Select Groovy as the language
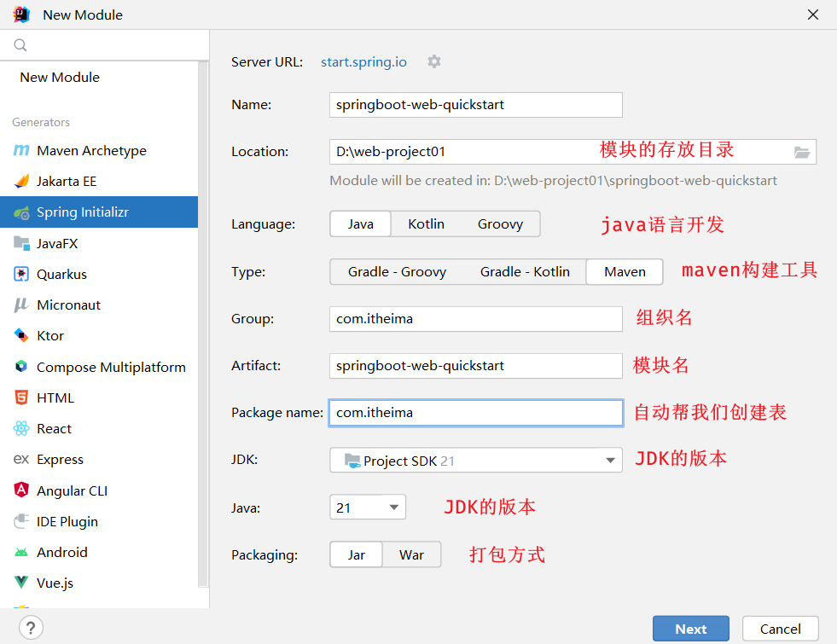Viewport: 837px width, 644px height. (500, 224)
